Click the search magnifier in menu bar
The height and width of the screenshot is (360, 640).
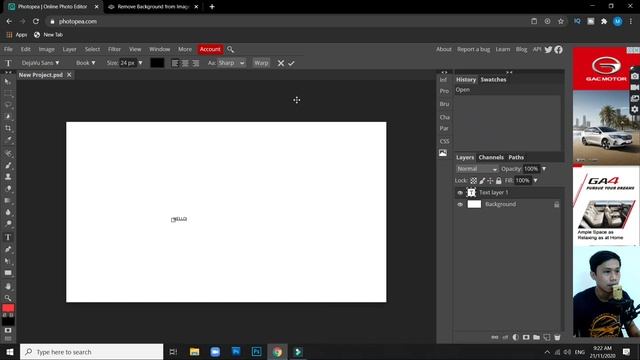pyautogui.click(x=230, y=49)
